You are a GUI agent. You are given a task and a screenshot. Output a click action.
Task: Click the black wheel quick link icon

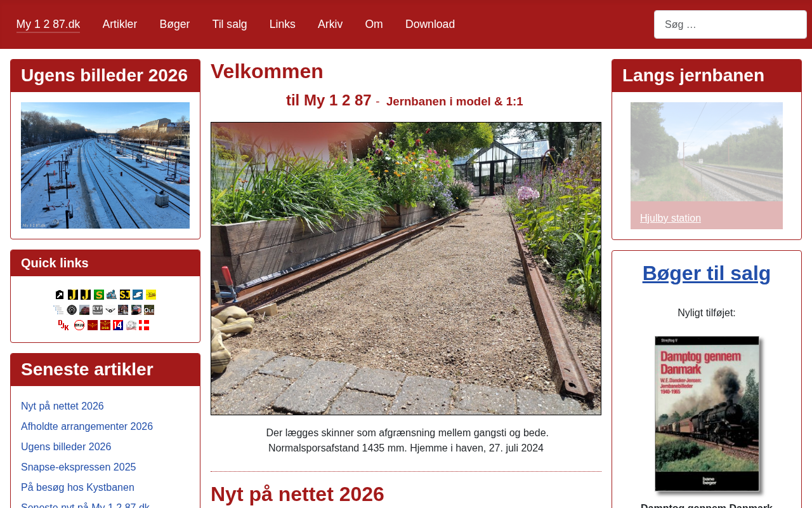(72, 310)
